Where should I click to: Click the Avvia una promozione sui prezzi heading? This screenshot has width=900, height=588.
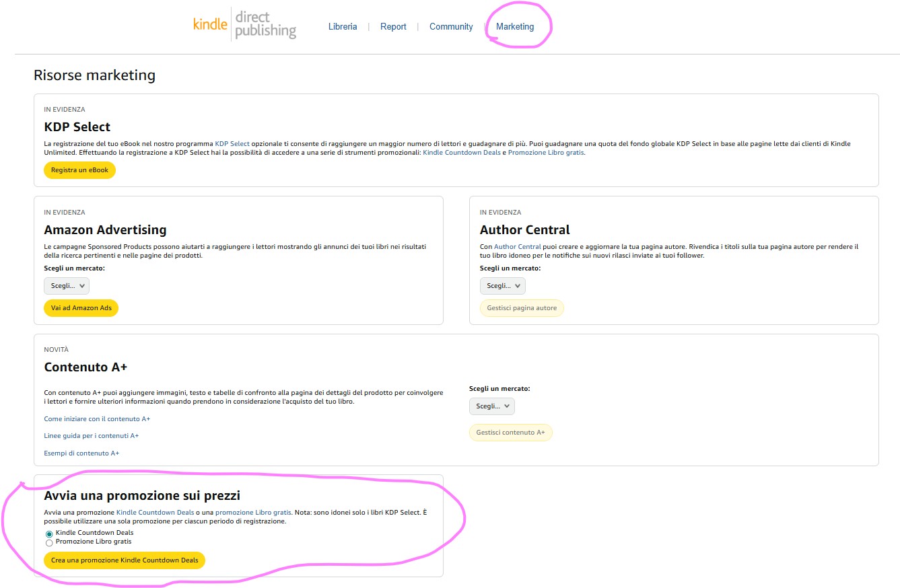point(142,496)
